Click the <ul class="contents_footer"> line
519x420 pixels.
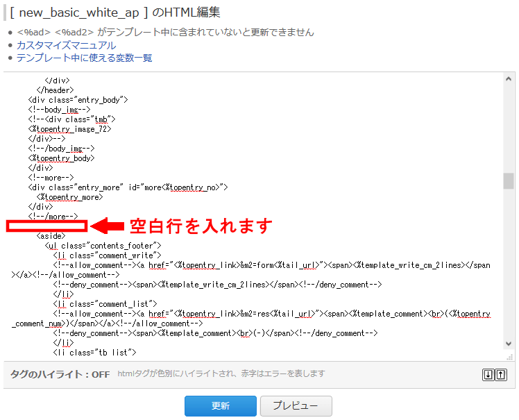[103, 246]
